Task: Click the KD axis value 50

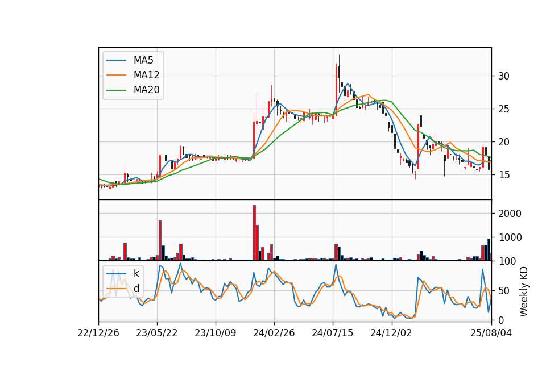Action: tap(504, 291)
